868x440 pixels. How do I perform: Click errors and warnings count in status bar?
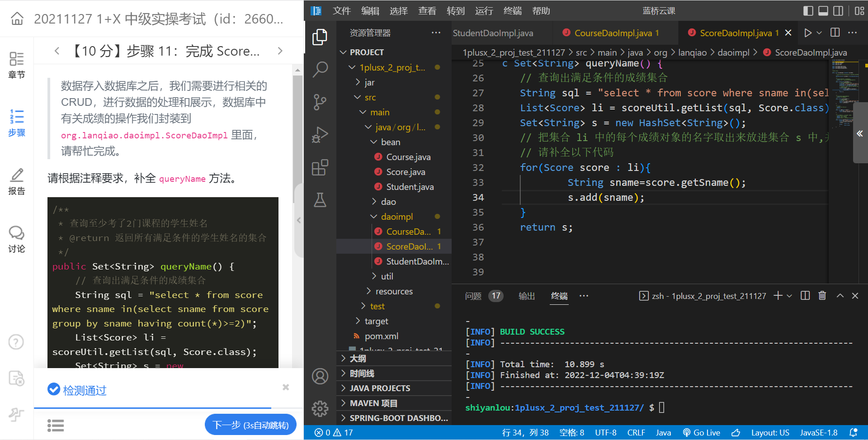(x=334, y=433)
